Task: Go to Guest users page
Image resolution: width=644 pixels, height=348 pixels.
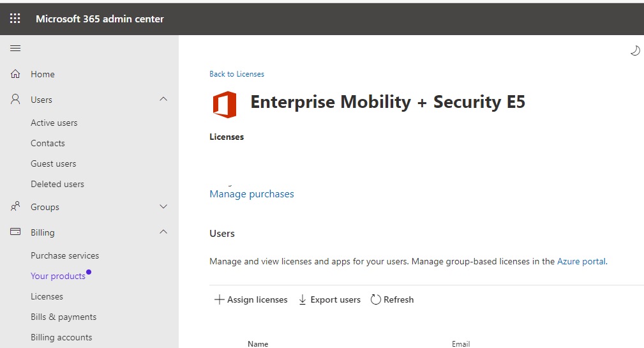Action: [54, 163]
